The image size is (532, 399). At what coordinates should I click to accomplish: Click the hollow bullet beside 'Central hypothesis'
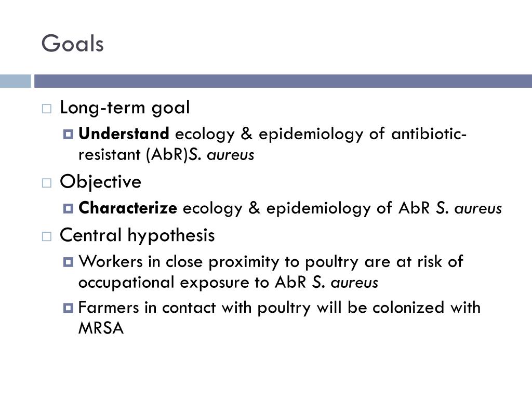point(46,236)
